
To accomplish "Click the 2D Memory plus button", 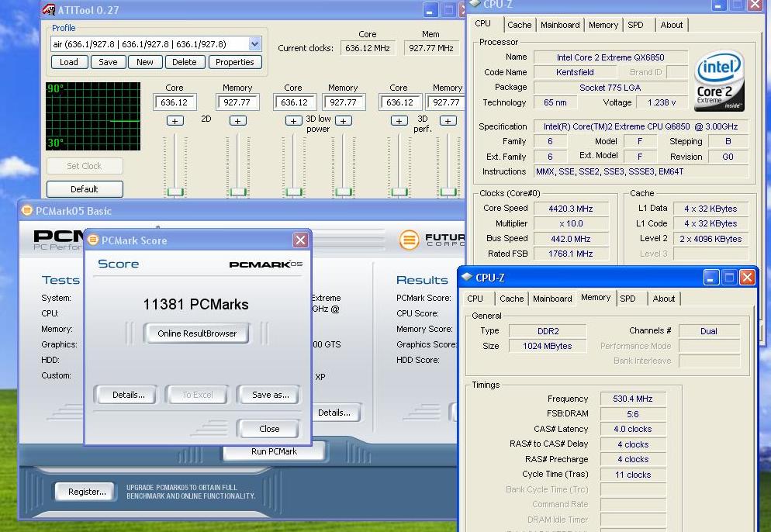I will pos(238,120).
